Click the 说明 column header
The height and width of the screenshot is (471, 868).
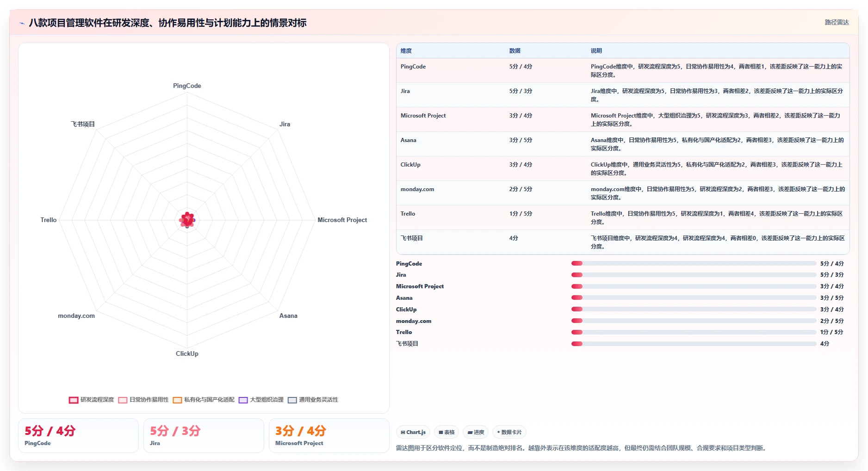point(596,51)
